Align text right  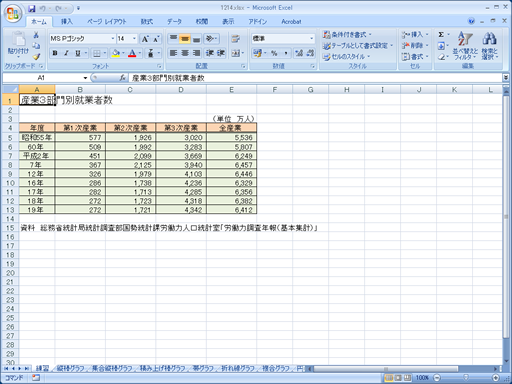pyautogui.click(x=196, y=53)
